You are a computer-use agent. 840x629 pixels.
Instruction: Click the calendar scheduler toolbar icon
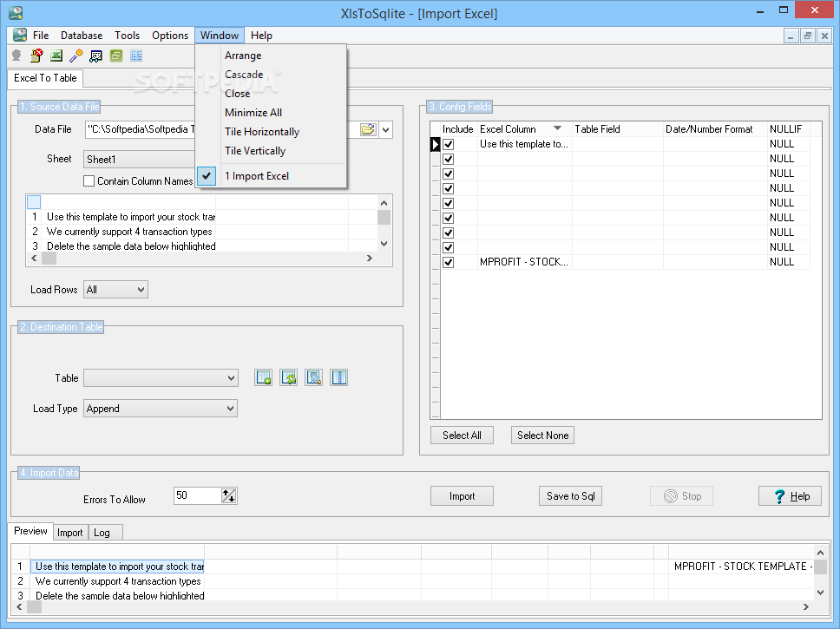[x=96, y=56]
